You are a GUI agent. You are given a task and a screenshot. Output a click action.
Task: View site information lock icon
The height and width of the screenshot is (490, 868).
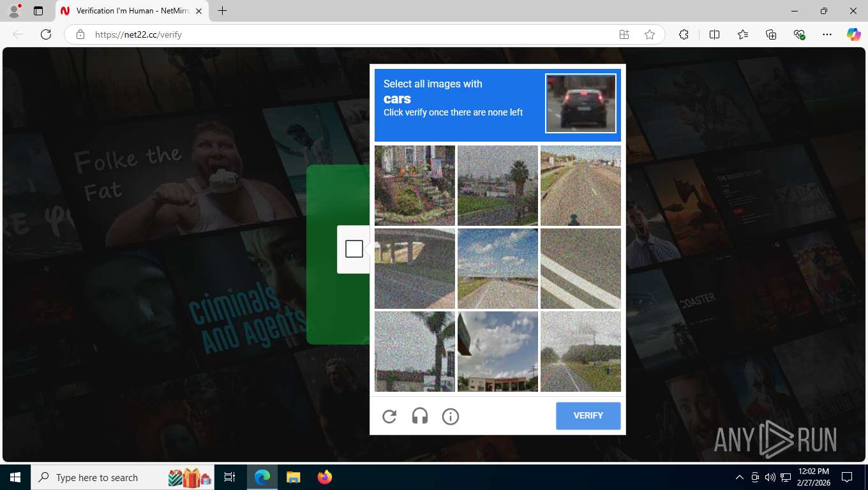80,34
